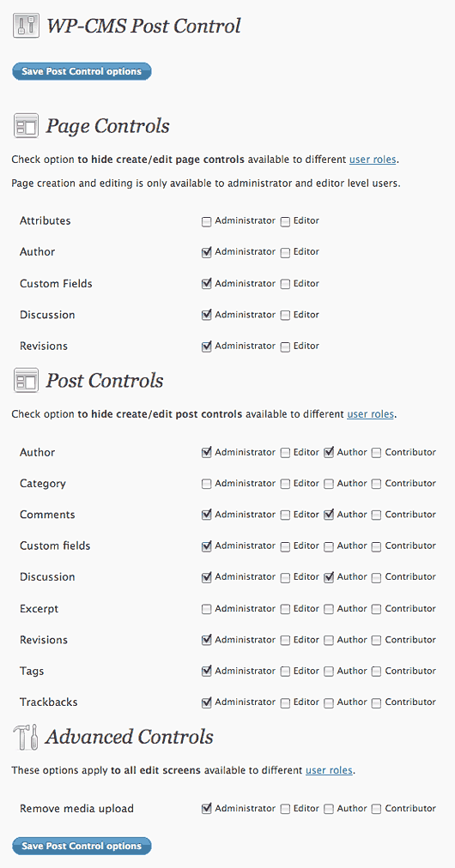Uncheck Author for post Discussion row

pyautogui.click(x=329, y=577)
